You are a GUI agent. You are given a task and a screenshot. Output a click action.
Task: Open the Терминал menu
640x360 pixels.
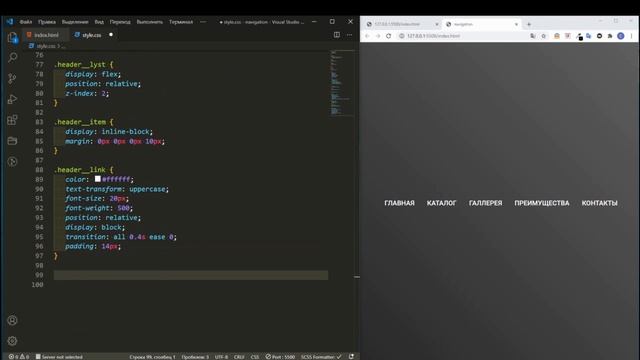(181, 22)
